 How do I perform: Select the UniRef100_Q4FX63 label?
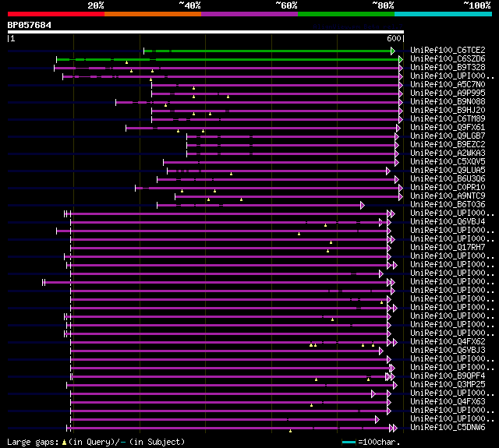[448, 402]
